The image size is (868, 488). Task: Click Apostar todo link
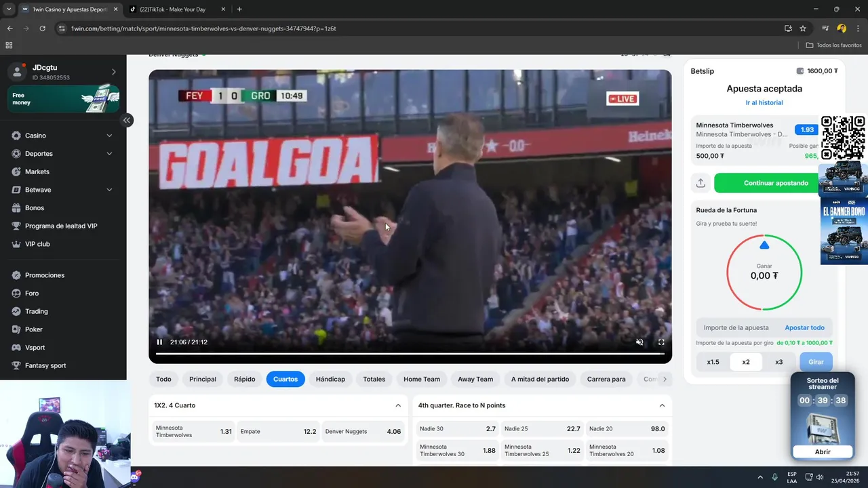click(804, 328)
